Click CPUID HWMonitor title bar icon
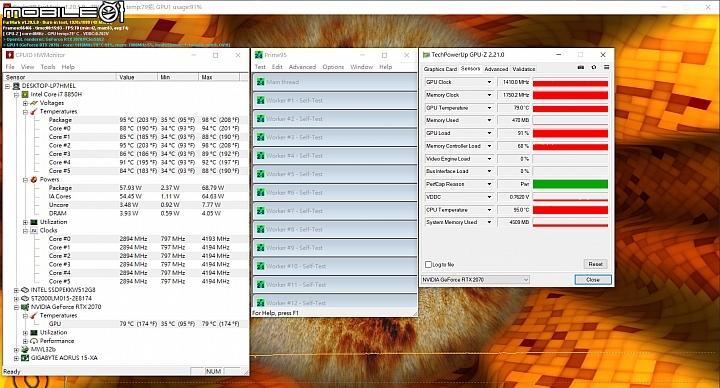This screenshot has width=720, height=388. coord(9,55)
